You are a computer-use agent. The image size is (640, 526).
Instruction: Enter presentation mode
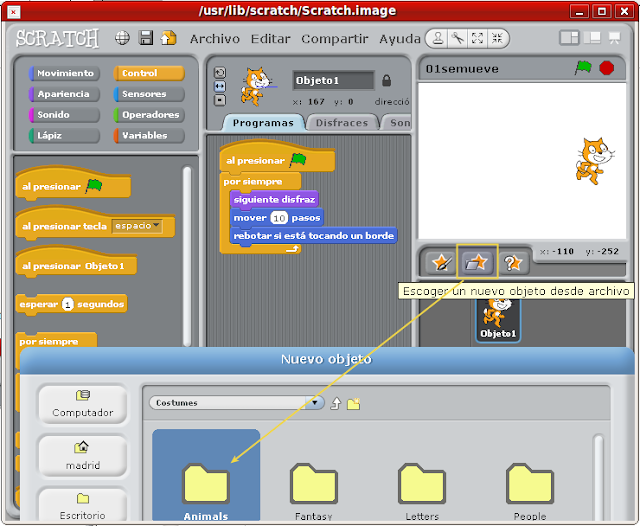coord(615,38)
